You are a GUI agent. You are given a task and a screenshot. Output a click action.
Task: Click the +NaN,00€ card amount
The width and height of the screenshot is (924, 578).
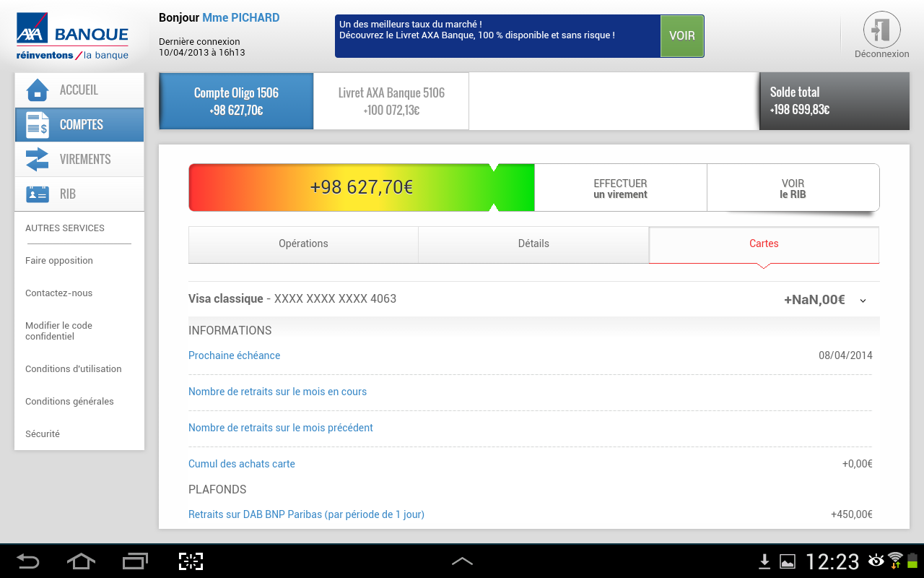[814, 300]
